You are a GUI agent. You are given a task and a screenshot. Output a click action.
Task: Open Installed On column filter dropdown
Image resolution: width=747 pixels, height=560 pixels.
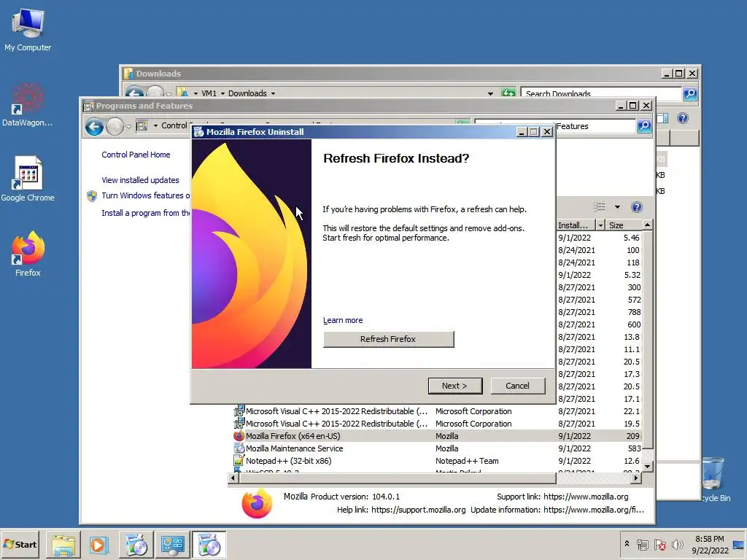click(600, 225)
